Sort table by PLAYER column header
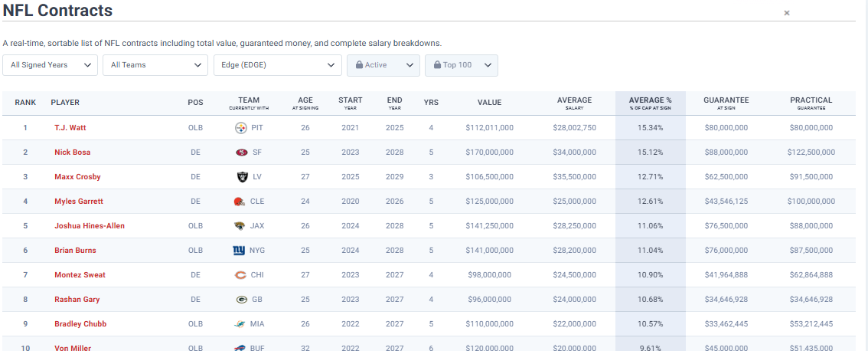The height and width of the screenshot is (351, 868). 65,103
